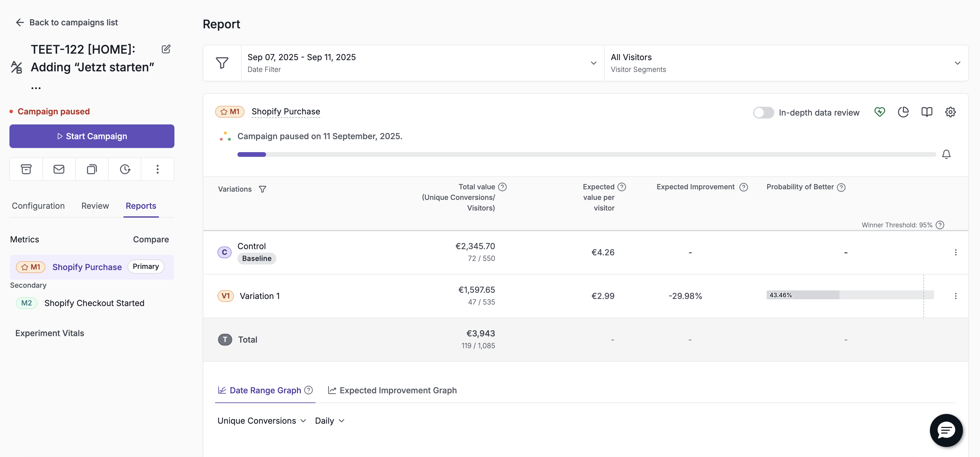This screenshot has height=457, width=980.
Task: Open the Unique Conversions graph dropdown
Action: pos(262,421)
